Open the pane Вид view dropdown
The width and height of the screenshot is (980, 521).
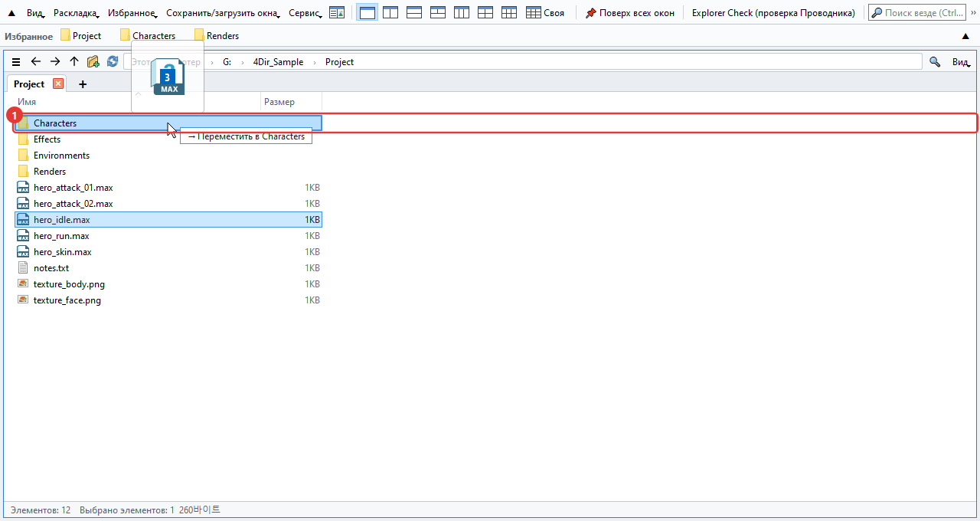tap(961, 62)
